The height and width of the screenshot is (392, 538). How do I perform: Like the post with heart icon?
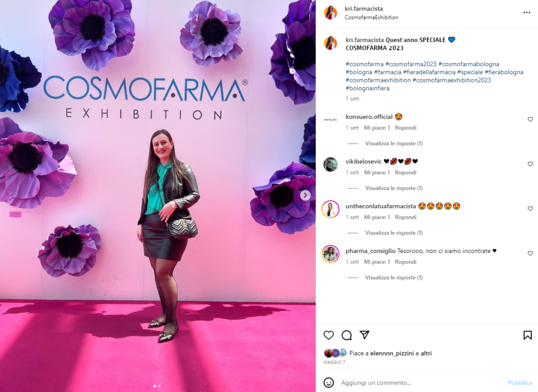[x=329, y=335]
